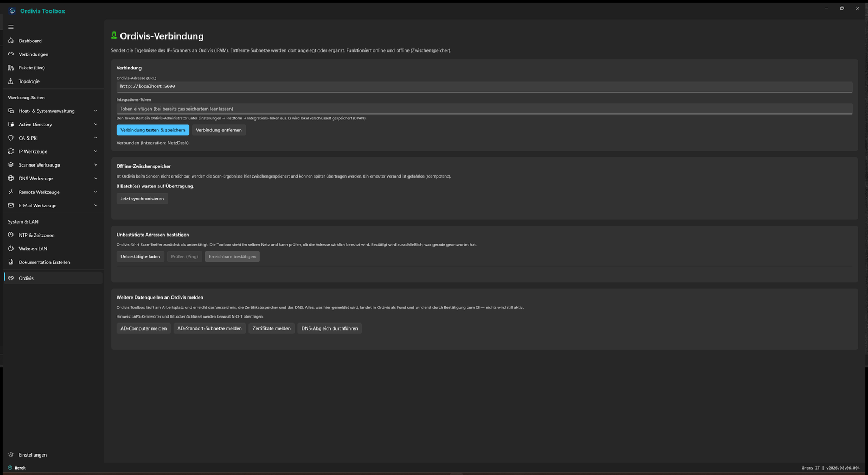The width and height of the screenshot is (868, 475).
Task: Expand the Remote Werkzeuge chevron
Action: coord(95,192)
